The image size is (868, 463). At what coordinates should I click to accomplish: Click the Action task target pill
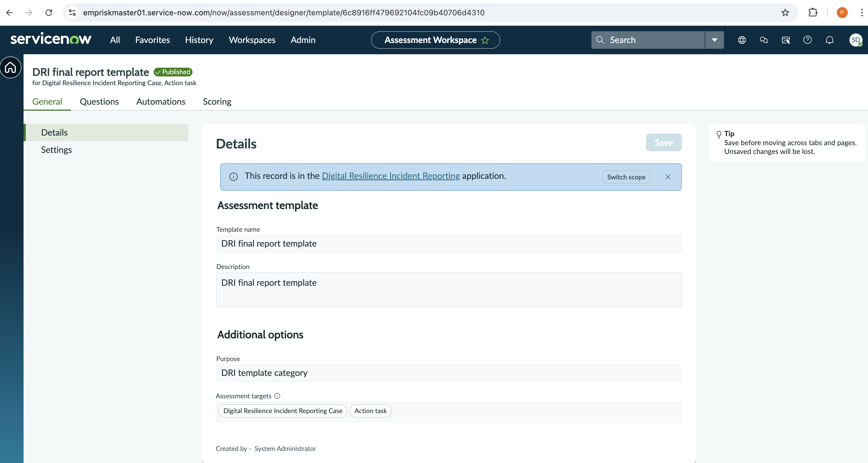pyautogui.click(x=370, y=411)
